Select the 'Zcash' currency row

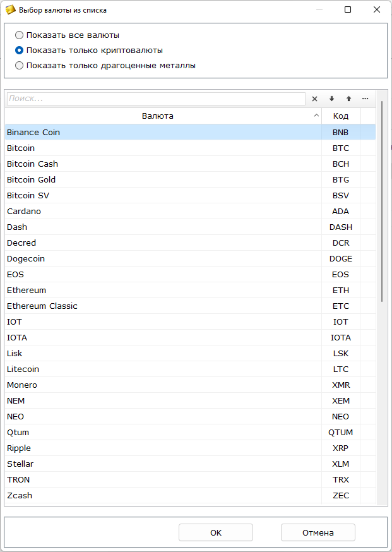point(191,495)
